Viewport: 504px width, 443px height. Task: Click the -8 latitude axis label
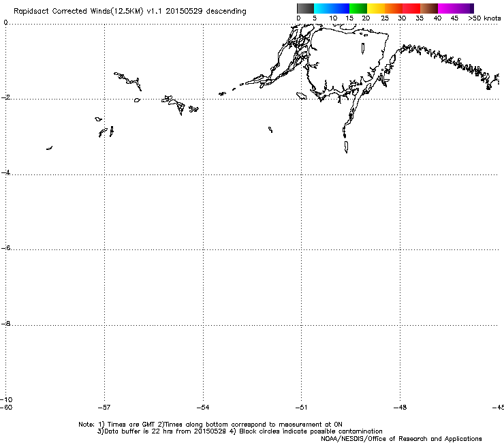(5, 324)
